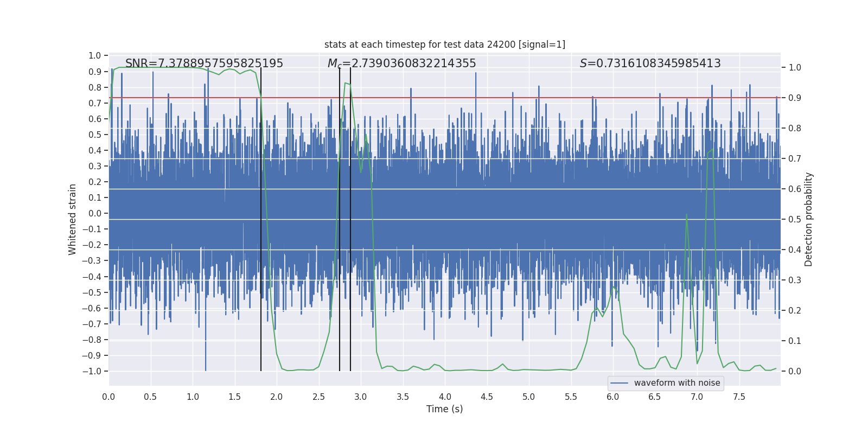Select the 6.0 tick on Time axis
The image size is (868, 434).
613,397
